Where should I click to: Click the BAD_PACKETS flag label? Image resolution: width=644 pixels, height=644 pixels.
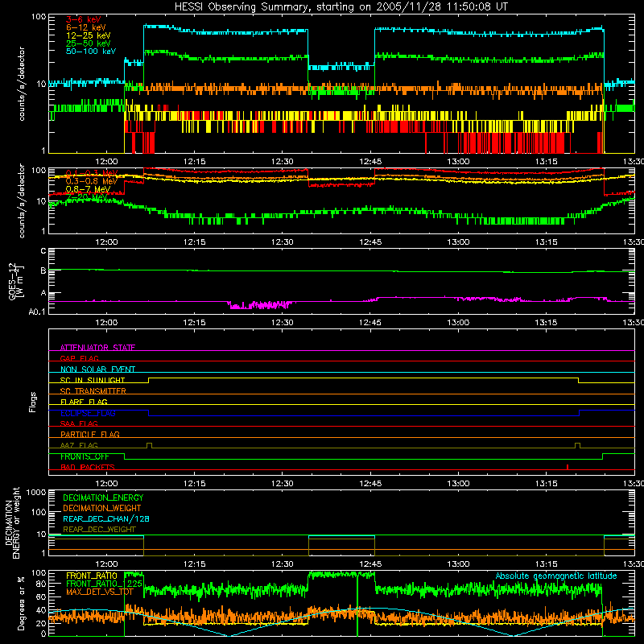[88, 467]
